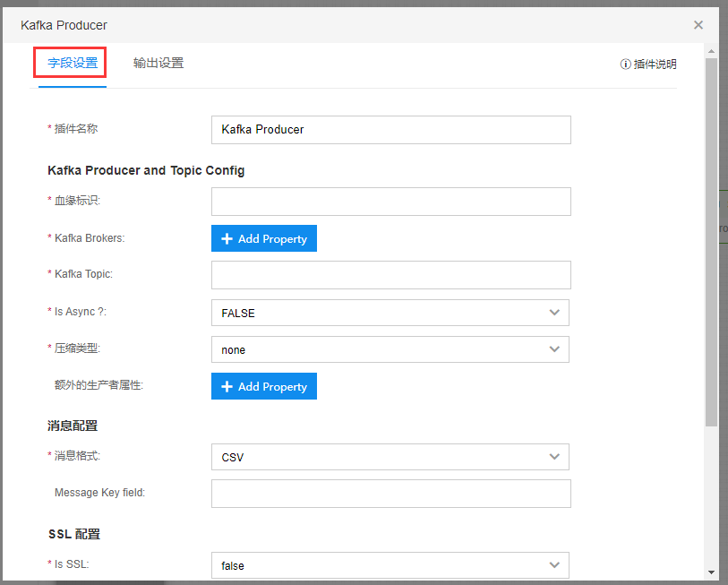Viewport: 728px width, 585px height.
Task: Add Property for Kafka Brokers
Action: coord(264,238)
